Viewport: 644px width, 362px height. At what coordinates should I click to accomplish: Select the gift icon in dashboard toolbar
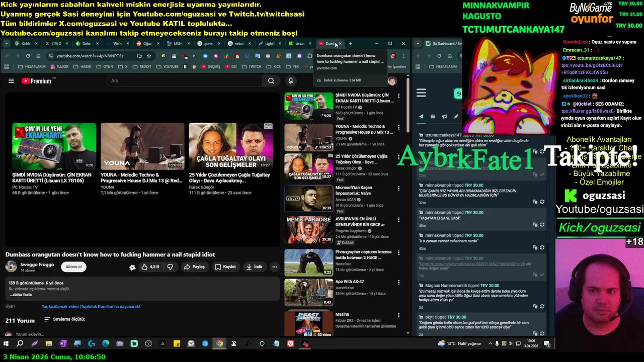[x=433, y=117]
